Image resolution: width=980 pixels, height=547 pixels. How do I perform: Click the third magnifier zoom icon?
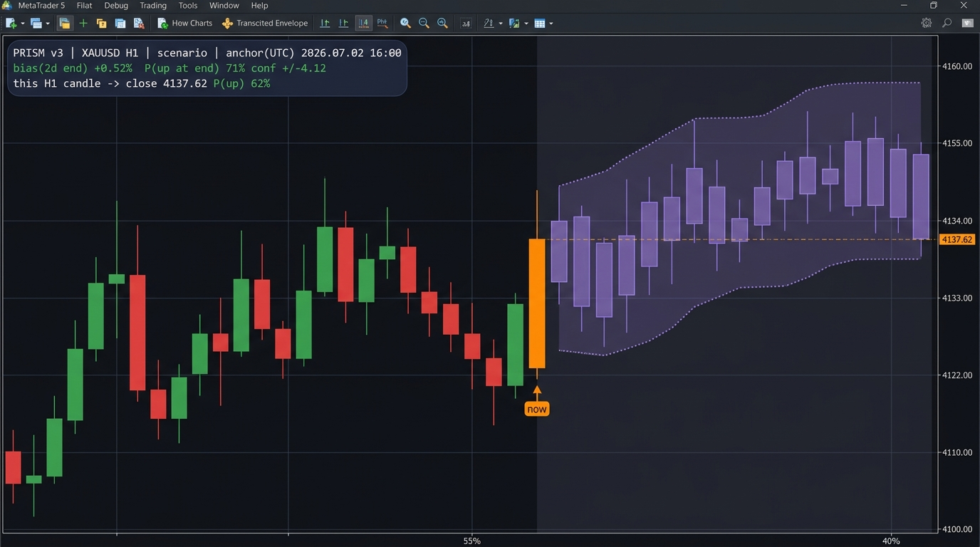(x=442, y=24)
